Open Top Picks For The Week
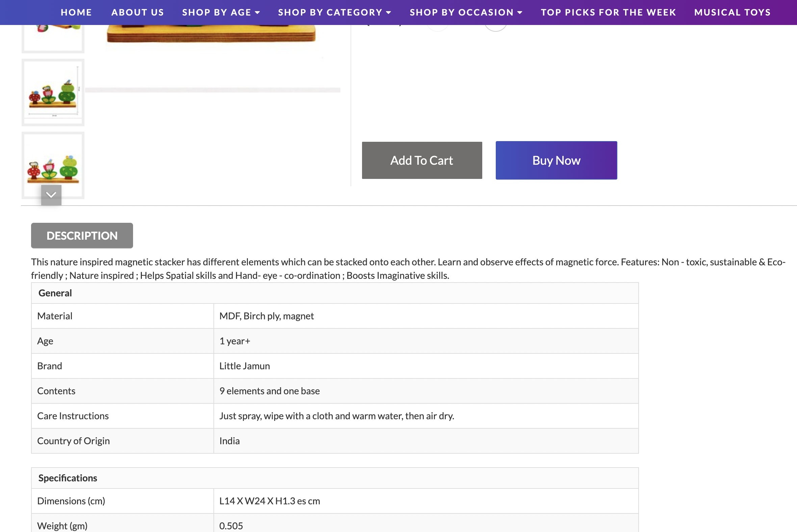797x532 pixels. (608, 12)
